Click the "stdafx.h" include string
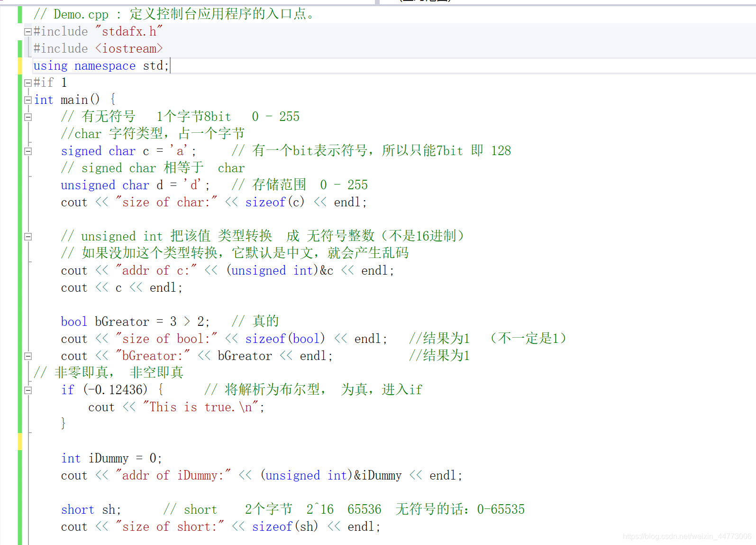756x545 pixels. 129,31
